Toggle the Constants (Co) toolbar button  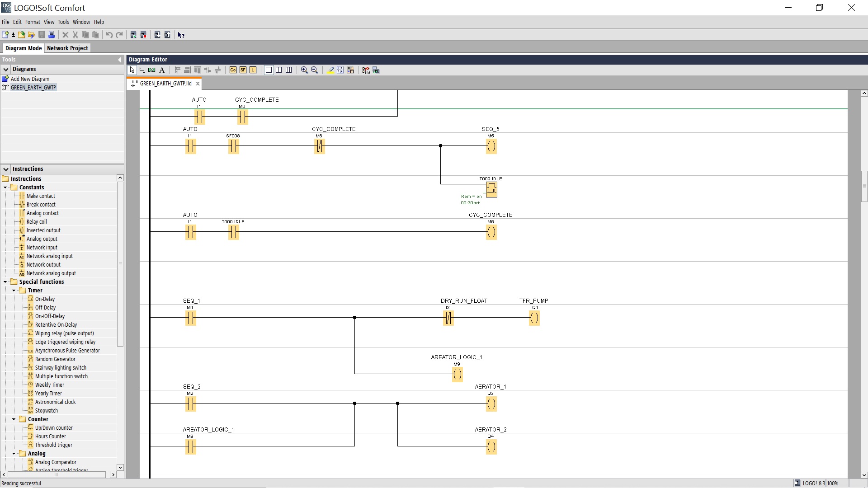233,70
